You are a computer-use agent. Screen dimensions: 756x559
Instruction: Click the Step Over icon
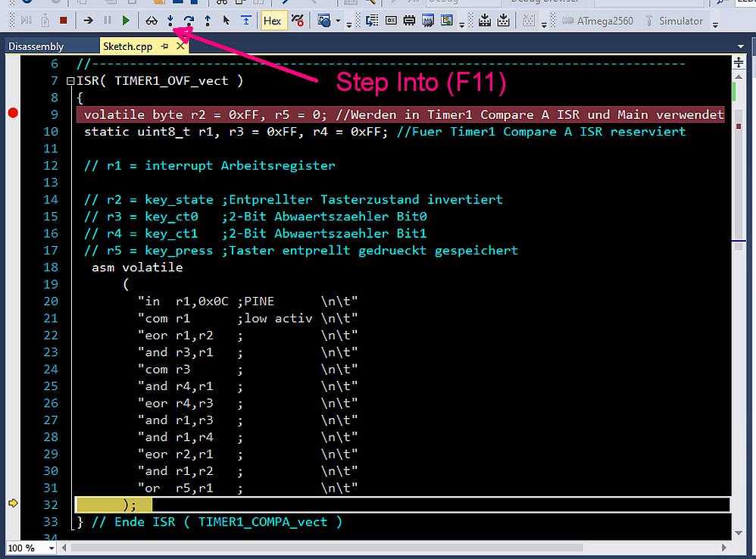point(189,20)
